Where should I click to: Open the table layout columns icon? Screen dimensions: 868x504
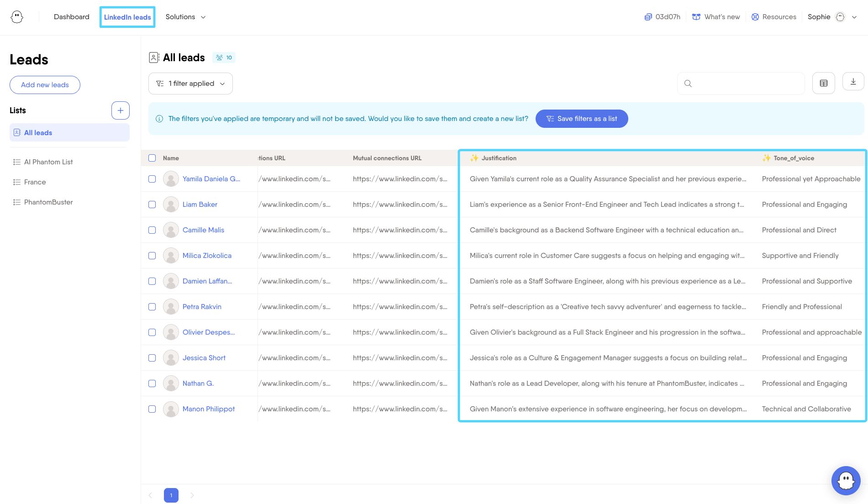click(824, 83)
